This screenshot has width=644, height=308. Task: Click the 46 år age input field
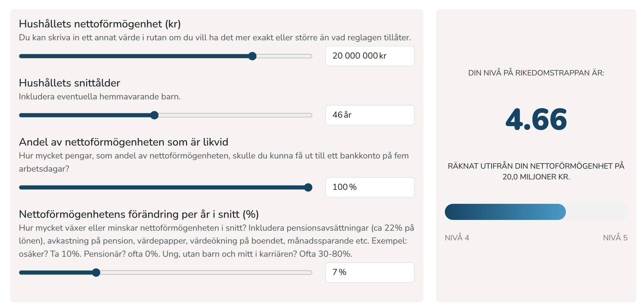click(369, 115)
